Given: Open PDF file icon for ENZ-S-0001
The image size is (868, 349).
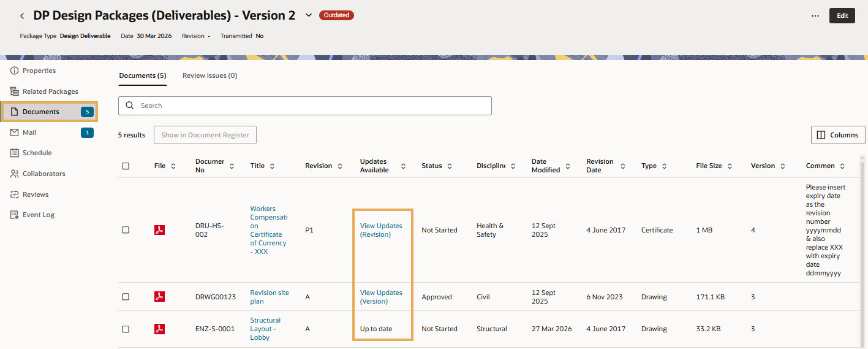Looking at the screenshot, I should coord(159,329).
